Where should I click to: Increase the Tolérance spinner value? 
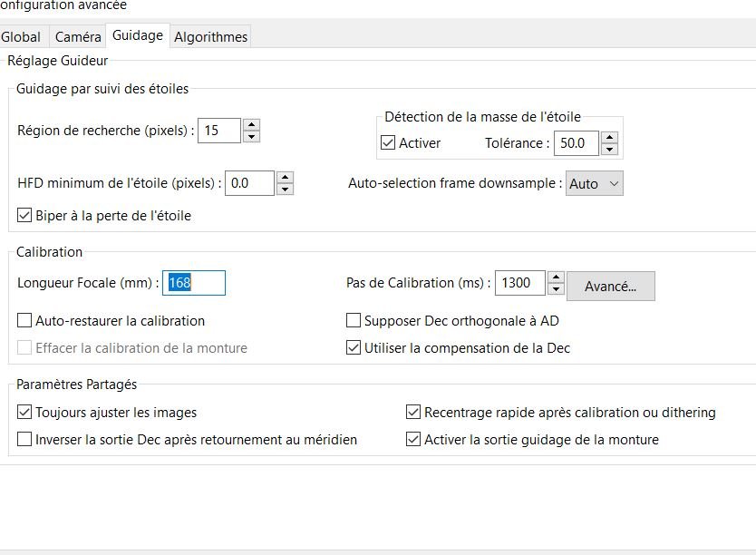(x=610, y=138)
